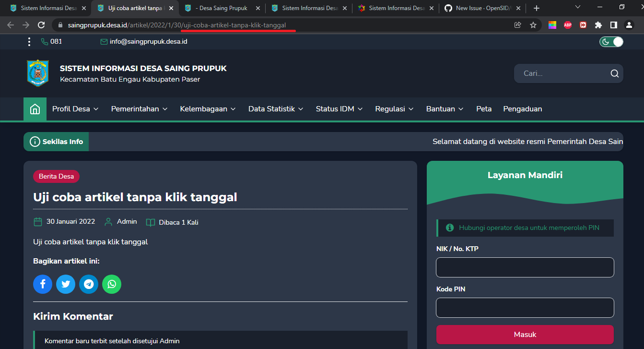Image resolution: width=644 pixels, height=349 pixels.
Task: Open the Pengaduan page
Action: pyautogui.click(x=522, y=108)
